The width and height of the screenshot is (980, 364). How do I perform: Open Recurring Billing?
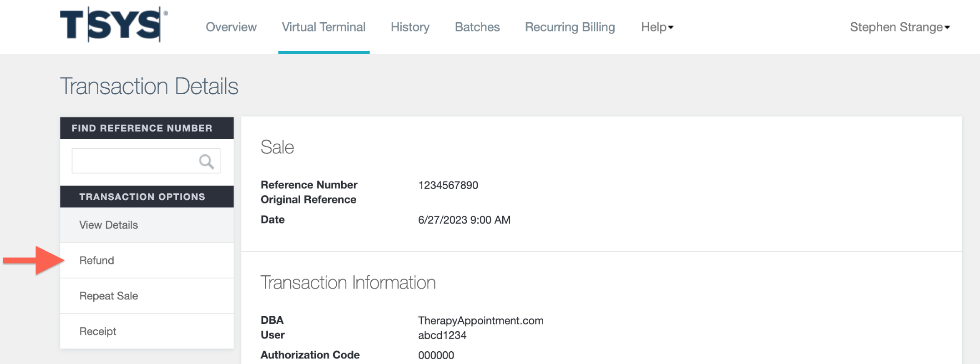pos(570,27)
